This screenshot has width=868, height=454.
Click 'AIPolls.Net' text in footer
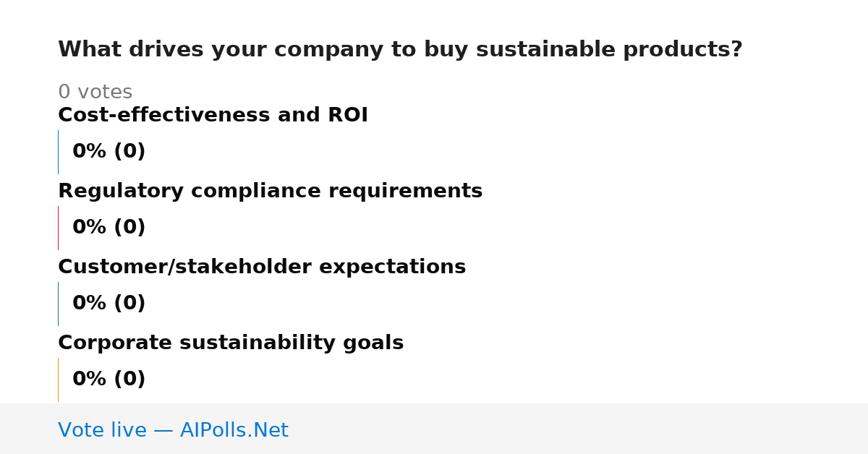pos(234,430)
